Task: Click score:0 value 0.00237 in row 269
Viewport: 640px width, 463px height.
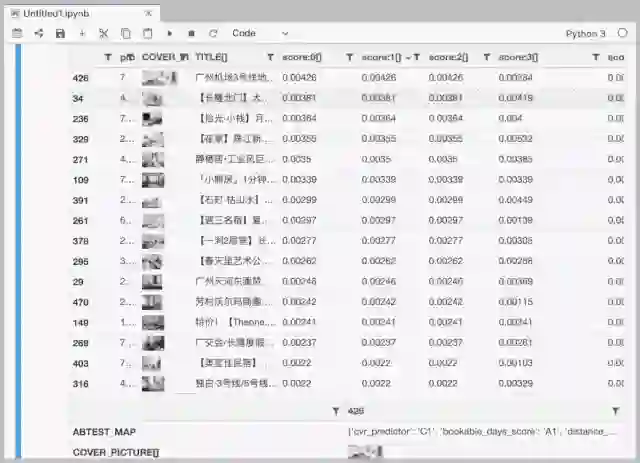Action: (x=299, y=343)
